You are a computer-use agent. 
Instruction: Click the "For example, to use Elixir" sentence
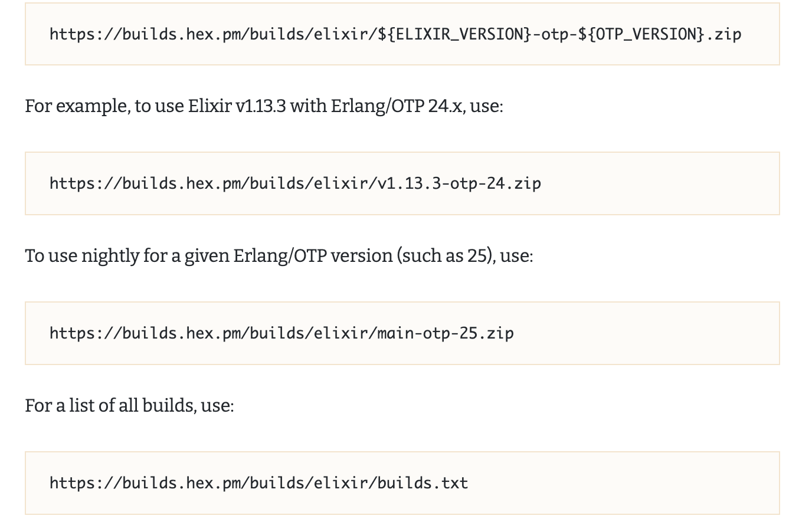[105, 106]
